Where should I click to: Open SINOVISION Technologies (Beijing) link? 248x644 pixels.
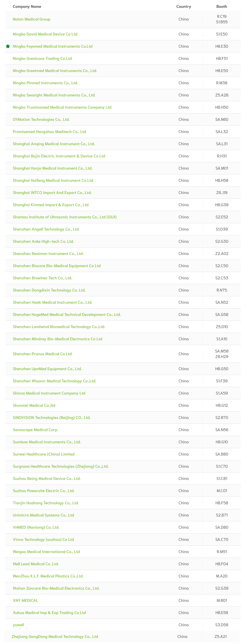click(52, 418)
